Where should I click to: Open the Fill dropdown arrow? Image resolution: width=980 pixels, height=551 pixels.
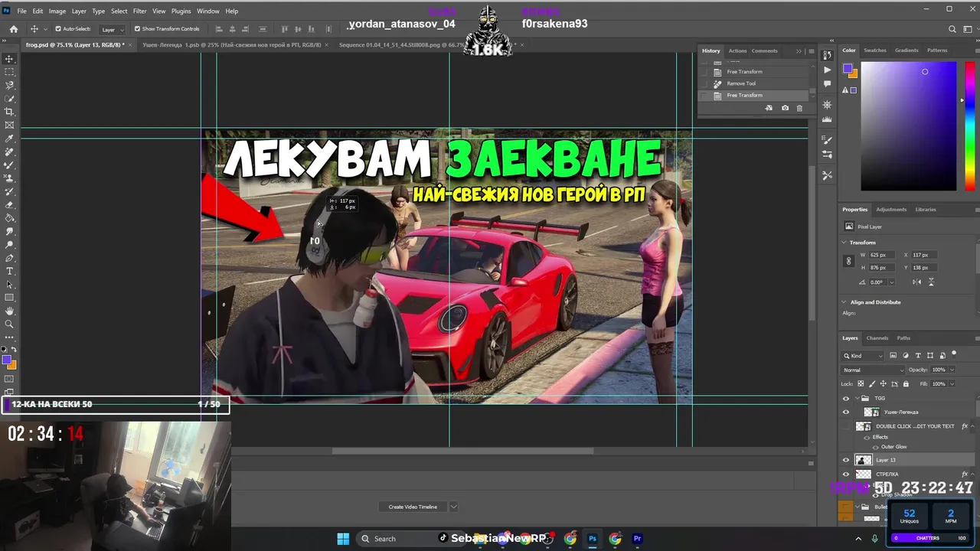click(952, 383)
